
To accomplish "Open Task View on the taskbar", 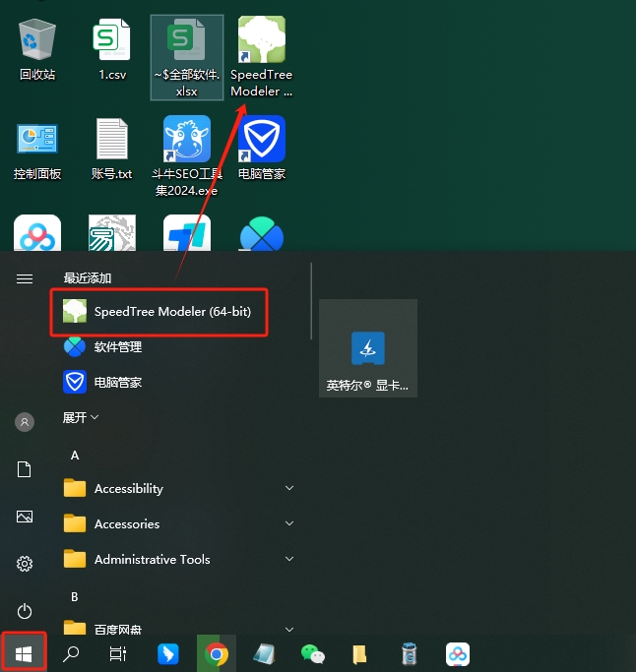I will pos(118,654).
